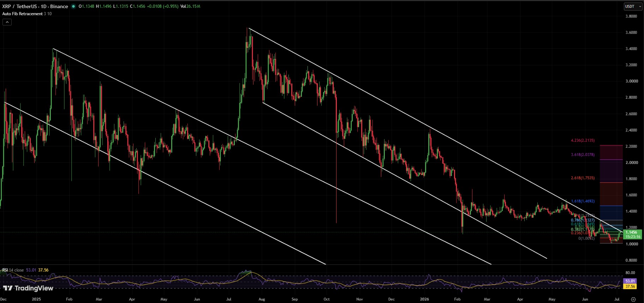Viewport: 644px width, 303px height.
Task: Open chart settings hexagon icon
Action: (x=634, y=299)
